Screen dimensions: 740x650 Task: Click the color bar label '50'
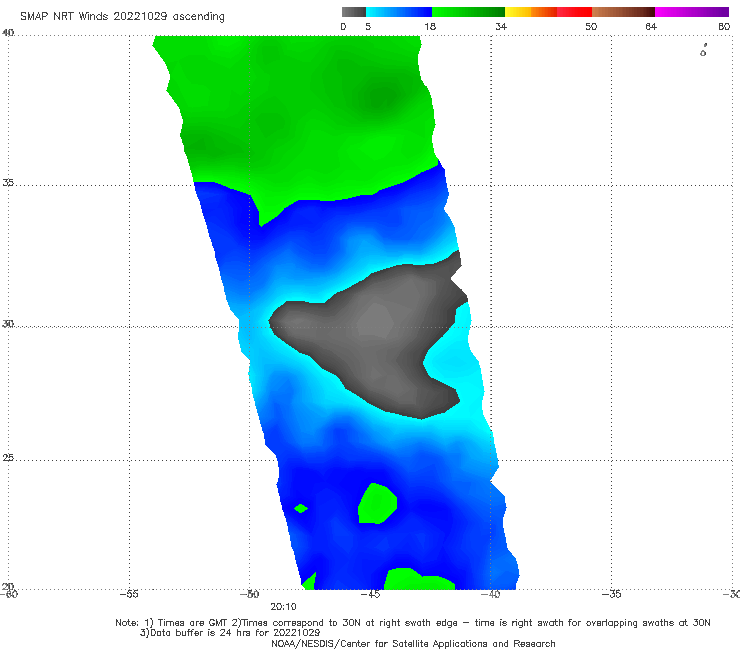tap(591, 26)
